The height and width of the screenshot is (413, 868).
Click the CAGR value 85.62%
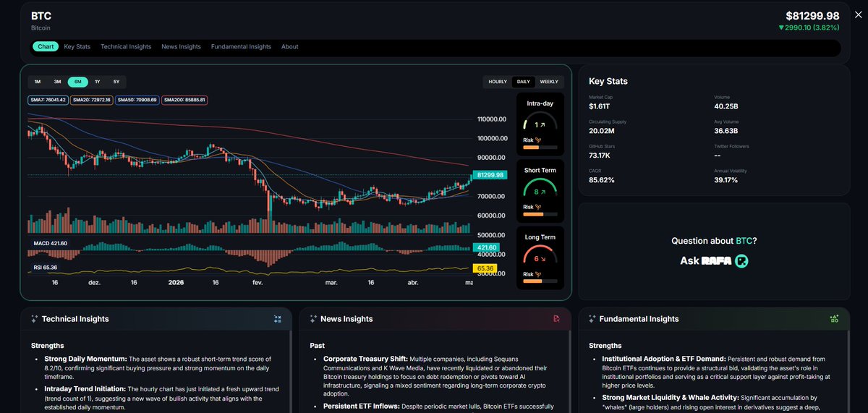pyautogui.click(x=602, y=179)
